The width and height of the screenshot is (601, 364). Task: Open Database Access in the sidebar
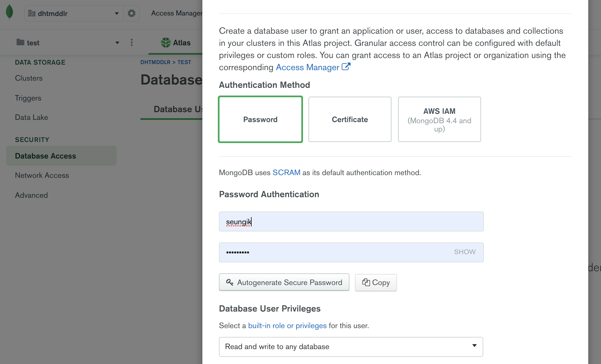(61, 156)
